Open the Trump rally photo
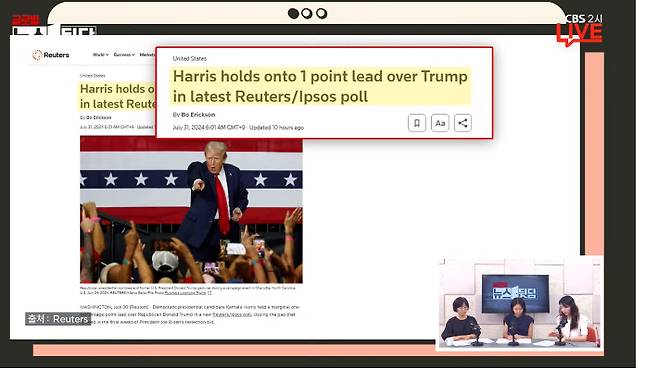 [191, 209]
